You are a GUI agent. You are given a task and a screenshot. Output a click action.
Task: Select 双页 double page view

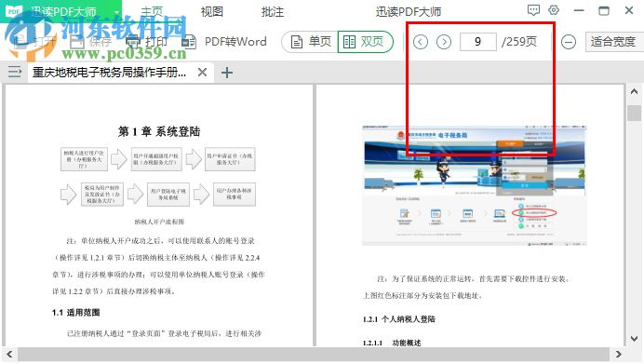tap(365, 42)
